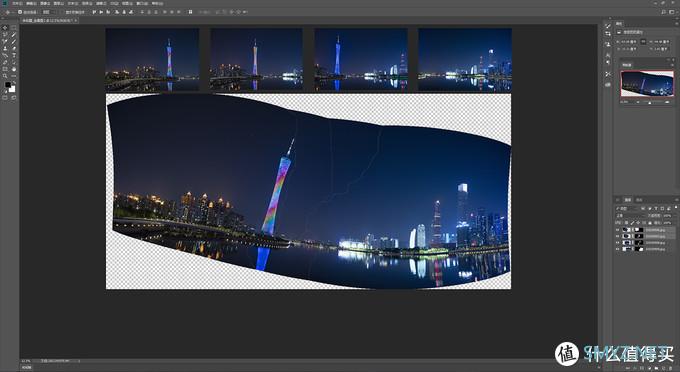Click the Auto-Align Layers icon
Viewport: 680px width, 372px height.
[190, 12]
